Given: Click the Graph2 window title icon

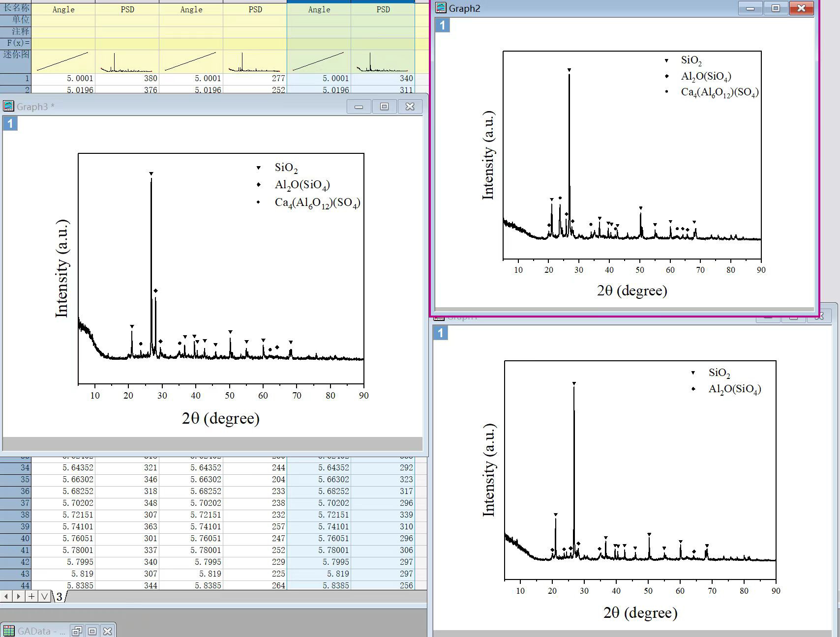Looking at the screenshot, I should click(x=441, y=8).
